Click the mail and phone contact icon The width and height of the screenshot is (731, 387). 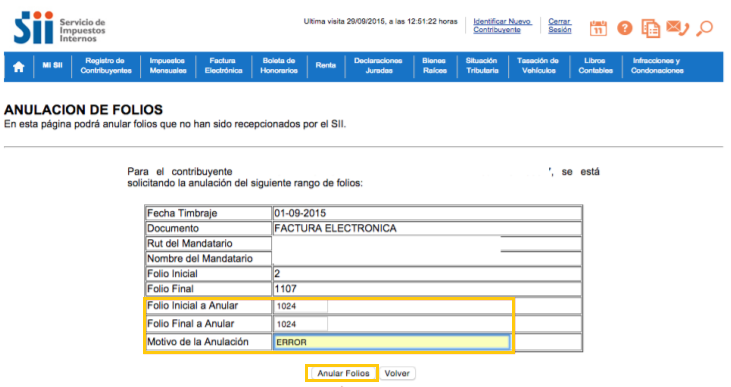pyautogui.click(x=677, y=28)
